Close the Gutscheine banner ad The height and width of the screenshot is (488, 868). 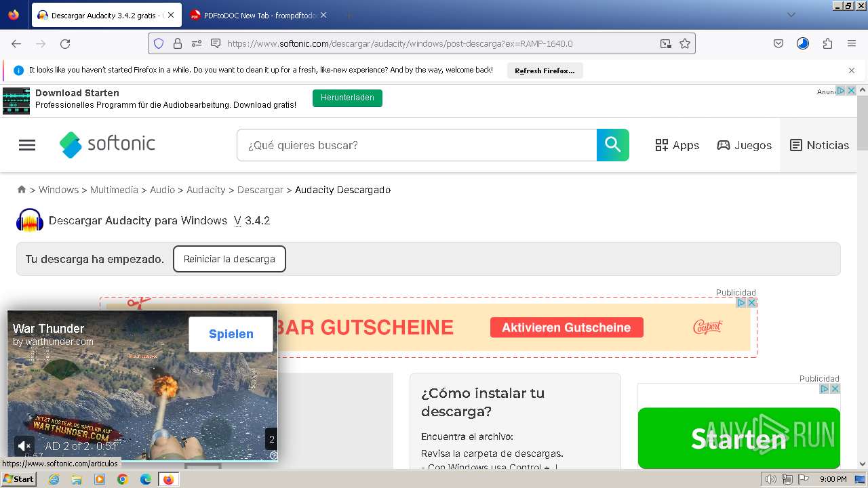[751, 302]
